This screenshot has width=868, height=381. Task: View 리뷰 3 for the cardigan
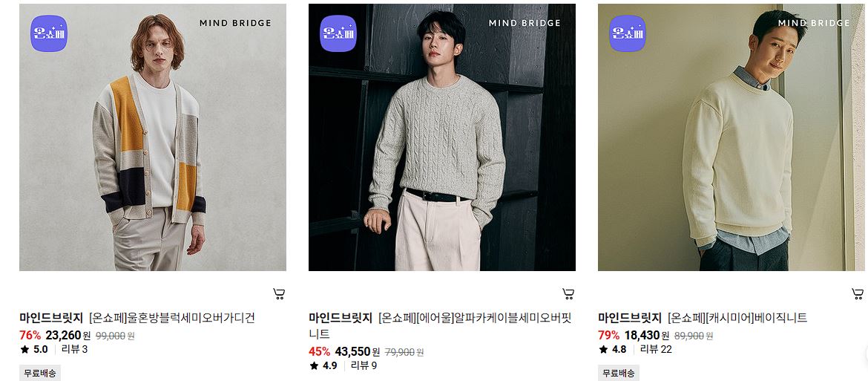click(x=74, y=349)
